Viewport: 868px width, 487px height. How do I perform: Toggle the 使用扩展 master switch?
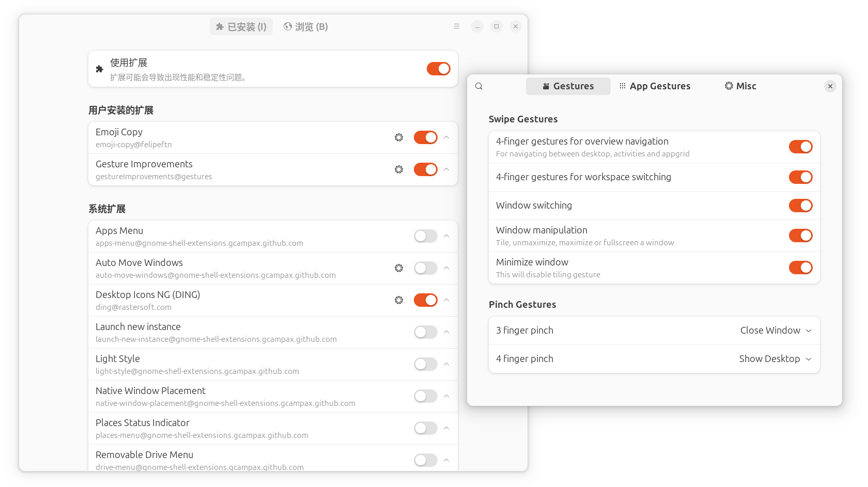[x=438, y=69]
